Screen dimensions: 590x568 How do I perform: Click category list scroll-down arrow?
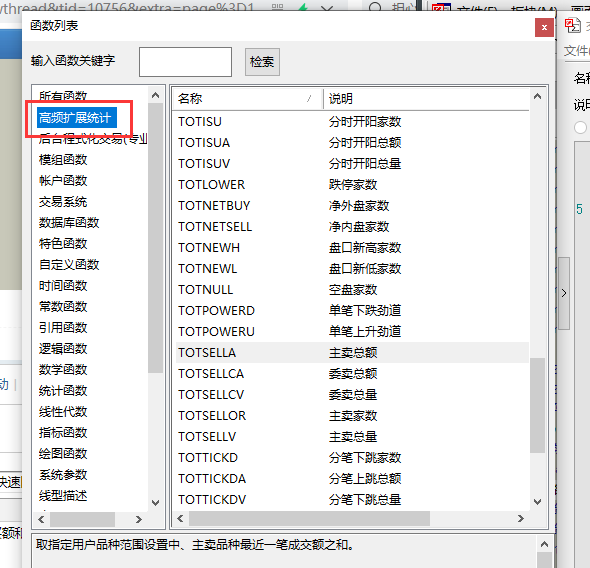point(155,503)
